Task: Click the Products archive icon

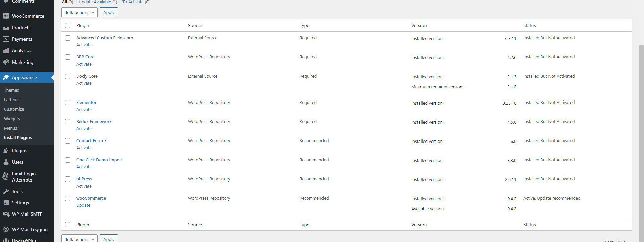Action: click(6, 28)
